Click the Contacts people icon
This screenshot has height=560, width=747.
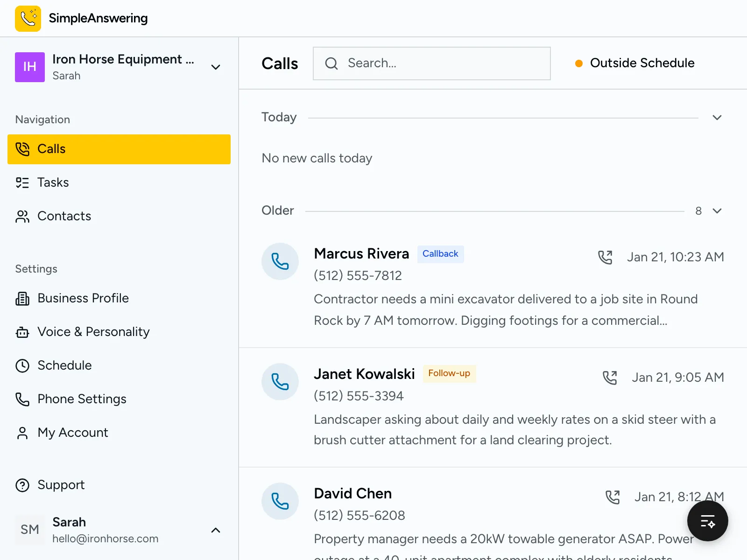[22, 216]
